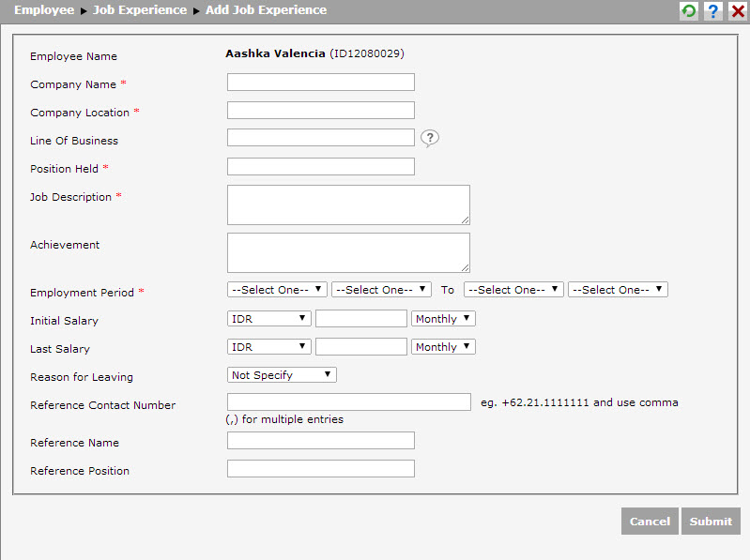The height and width of the screenshot is (560, 750).
Task: Open the Initial Salary currency dropdown
Action: coord(269,319)
